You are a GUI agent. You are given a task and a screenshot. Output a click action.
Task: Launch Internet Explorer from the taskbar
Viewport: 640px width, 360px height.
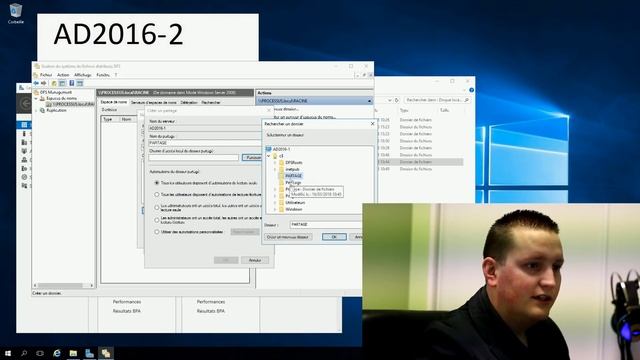57,353
